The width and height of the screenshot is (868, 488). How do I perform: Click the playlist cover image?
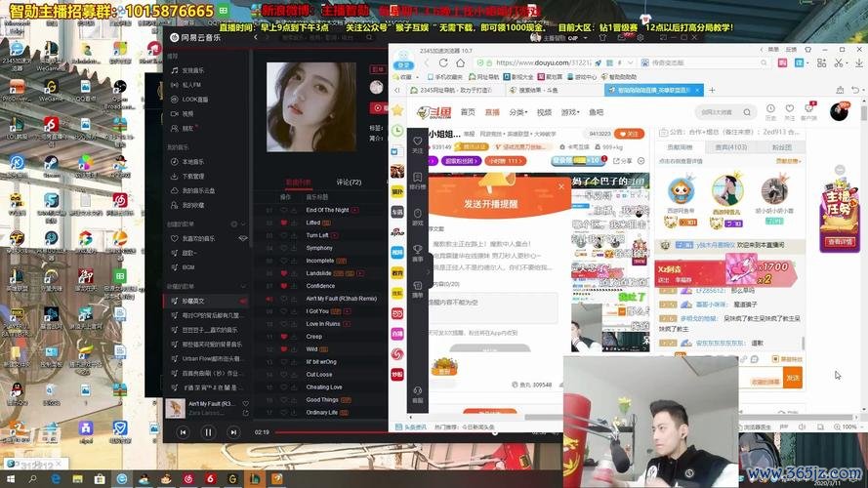pyautogui.click(x=311, y=106)
